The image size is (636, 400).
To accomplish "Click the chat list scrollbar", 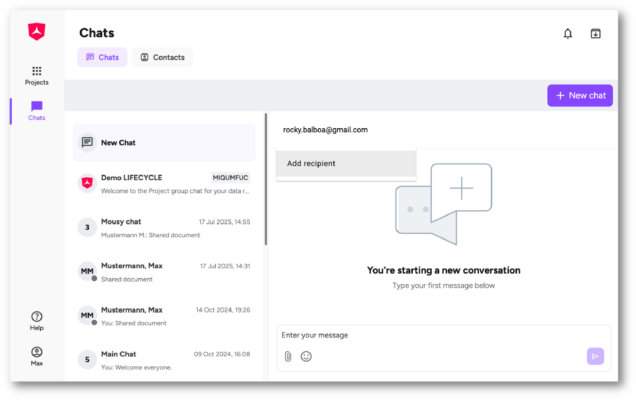I will click(x=266, y=180).
